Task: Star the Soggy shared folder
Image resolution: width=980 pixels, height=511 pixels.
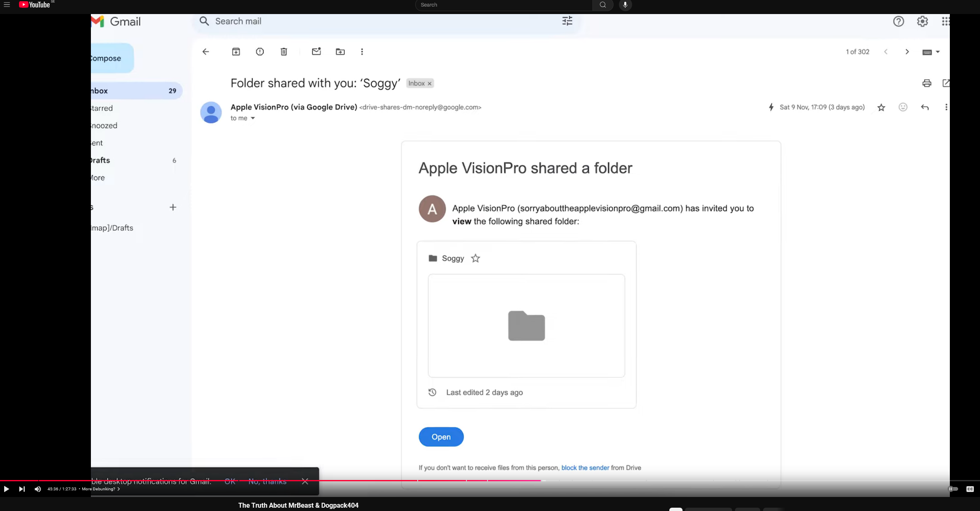Action: pyautogui.click(x=476, y=258)
